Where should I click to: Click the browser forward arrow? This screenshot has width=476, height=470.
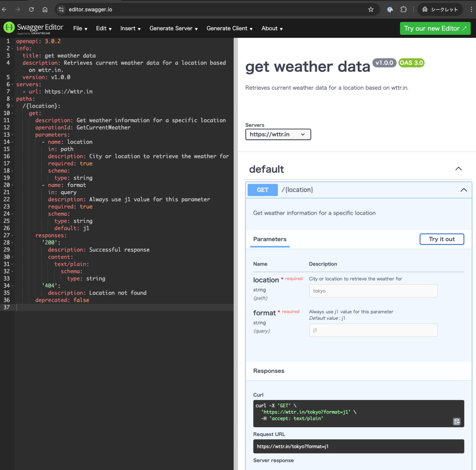pos(18,10)
